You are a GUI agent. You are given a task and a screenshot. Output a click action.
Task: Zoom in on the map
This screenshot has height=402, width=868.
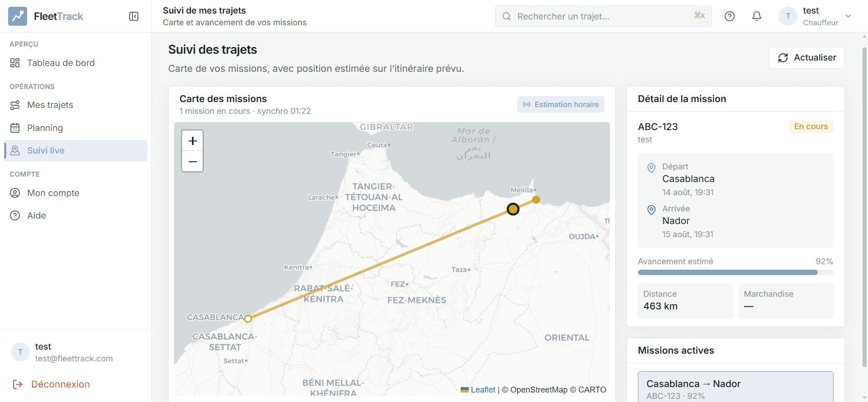[193, 141]
